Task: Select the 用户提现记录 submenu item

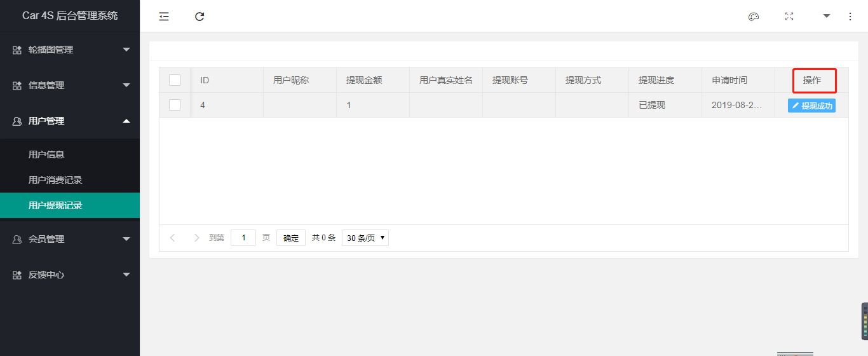Action: pyautogui.click(x=70, y=205)
